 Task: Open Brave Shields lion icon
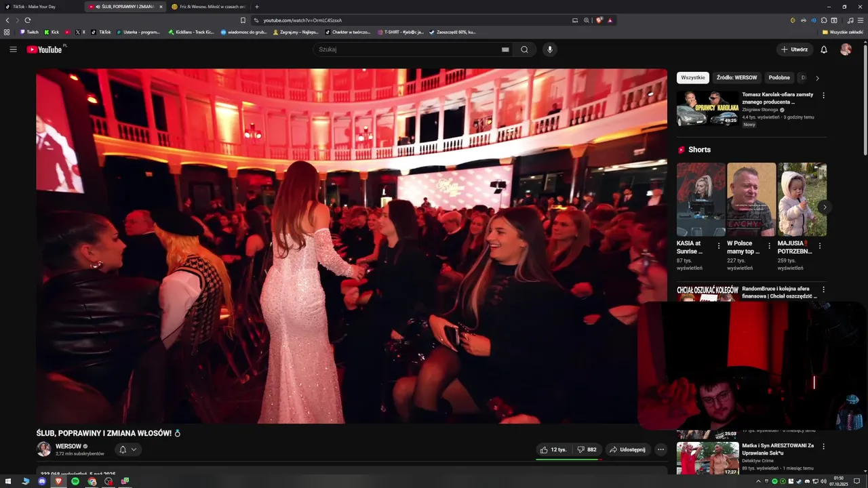tap(599, 20)
